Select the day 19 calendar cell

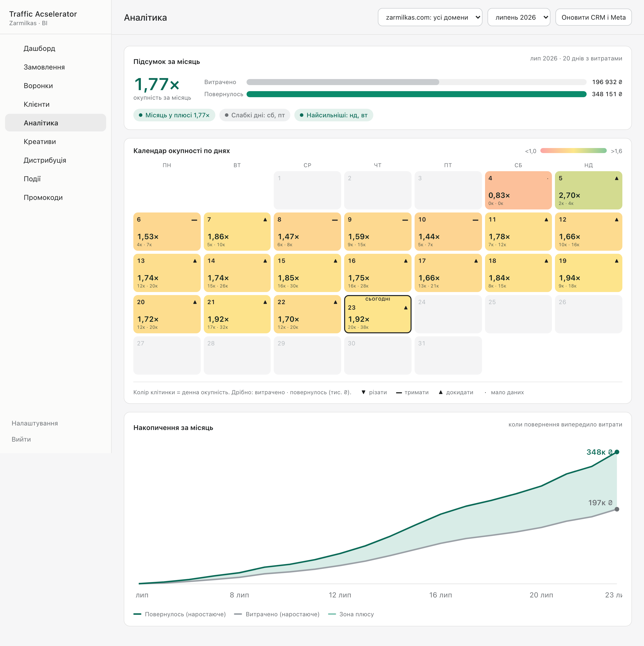coord(588,273)
